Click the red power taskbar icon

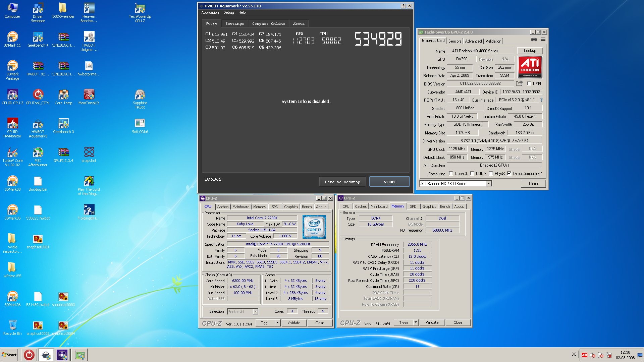[x=29, y=355]
